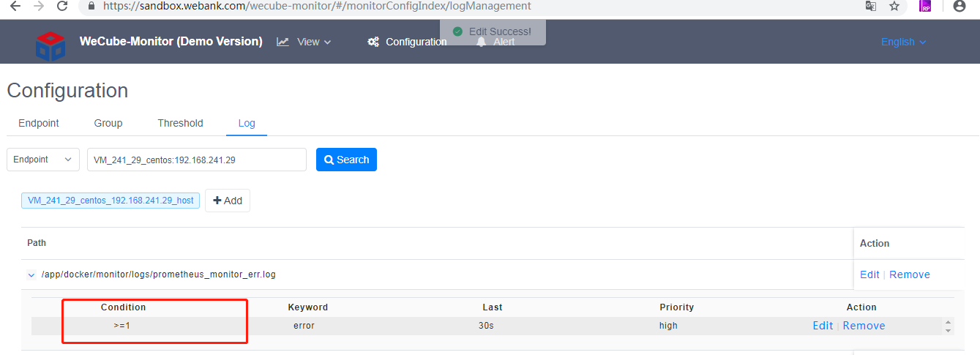This screenshot has height=355, width=980.
Task: Click the translate page icon
Action: [x=871, y=6]
